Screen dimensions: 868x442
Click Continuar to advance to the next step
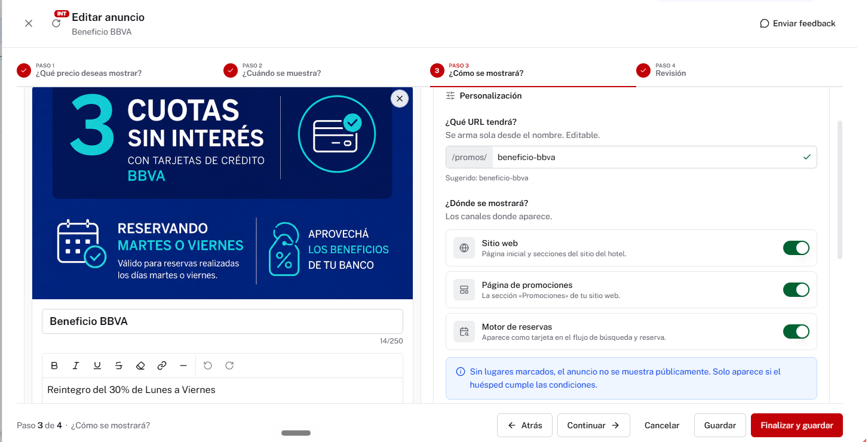click(x=593, y=425)
